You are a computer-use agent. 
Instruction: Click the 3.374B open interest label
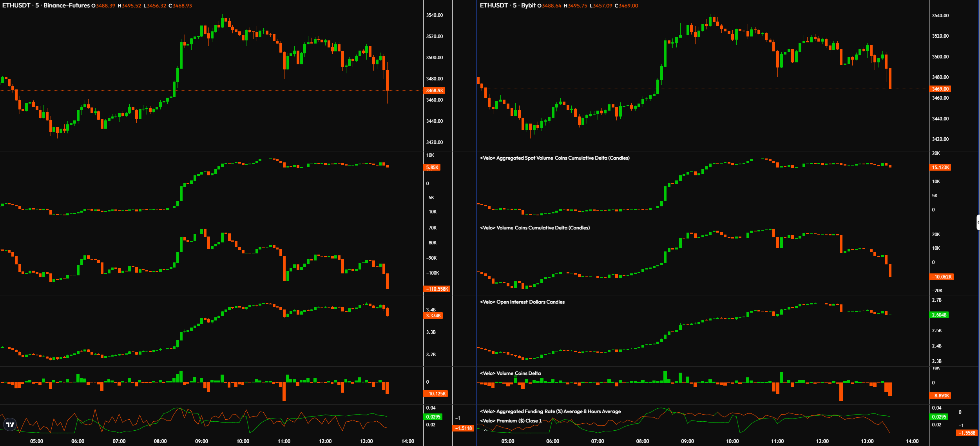(x=433, y=316)
